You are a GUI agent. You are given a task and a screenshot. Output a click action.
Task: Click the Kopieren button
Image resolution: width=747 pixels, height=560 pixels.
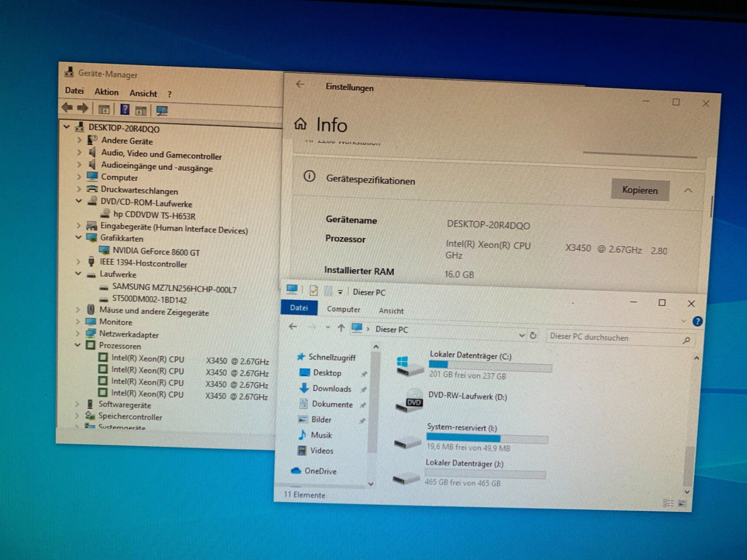pyautogui.click(x=640, y=190)
